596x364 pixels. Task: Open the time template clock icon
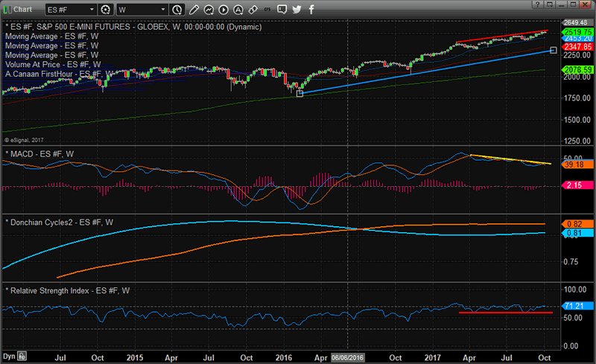pos(177,10)
